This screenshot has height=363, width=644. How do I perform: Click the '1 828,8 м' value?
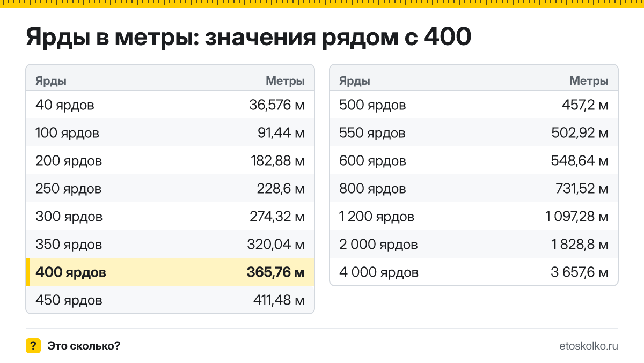coord(580,245)
